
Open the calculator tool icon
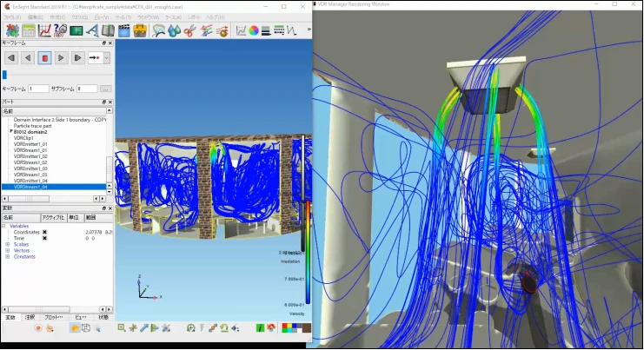tap(29, 30)
